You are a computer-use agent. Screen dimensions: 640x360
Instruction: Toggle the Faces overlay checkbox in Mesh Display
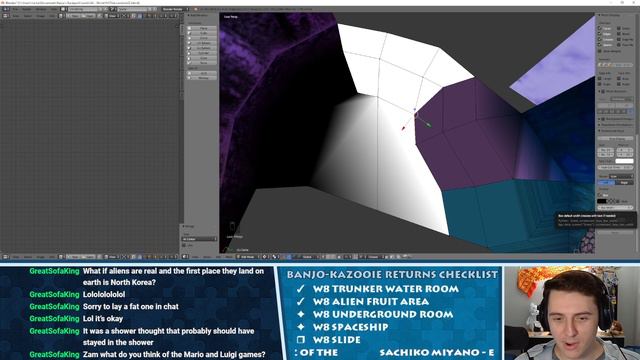coord(600,29)
